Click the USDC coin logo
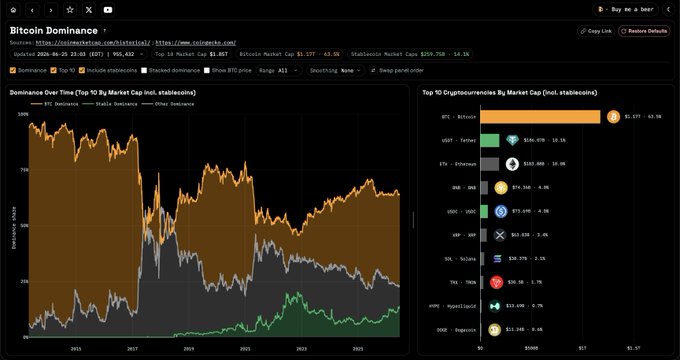This screenshot has width=680, height=360. click(x=501, y=211)
